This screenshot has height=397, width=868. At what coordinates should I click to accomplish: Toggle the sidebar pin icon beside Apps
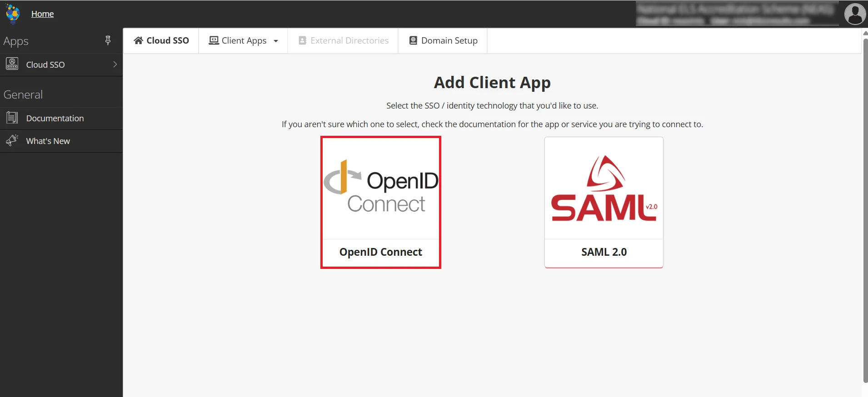108,40
